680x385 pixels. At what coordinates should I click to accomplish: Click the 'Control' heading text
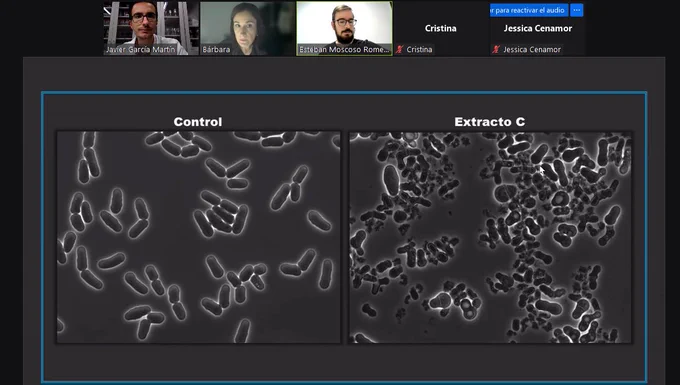(x=198, y=122)
